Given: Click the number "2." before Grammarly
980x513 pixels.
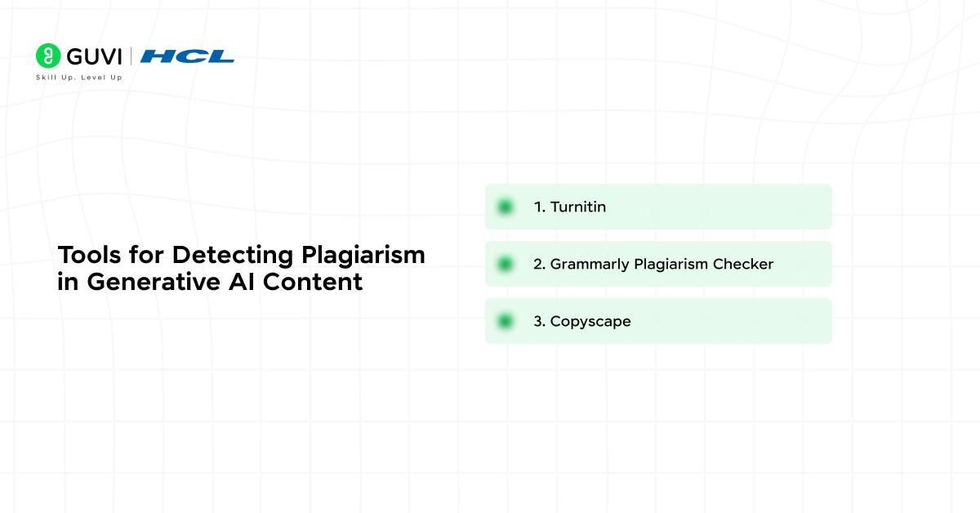Looking at the screenshot, I should tap(540, 264).
